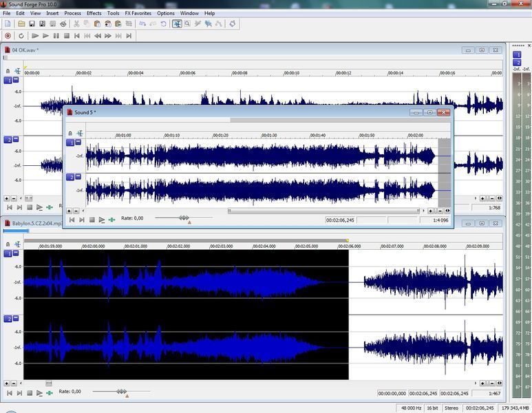Click the Undo toolbar icon
The height and width of the screenshot is (413, 532).
[x=143, y=24]
